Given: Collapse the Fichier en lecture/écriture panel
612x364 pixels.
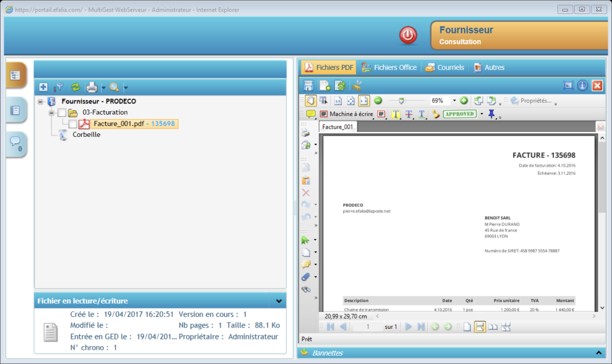Looking at the screenshot, I should (x=279, y=301).
